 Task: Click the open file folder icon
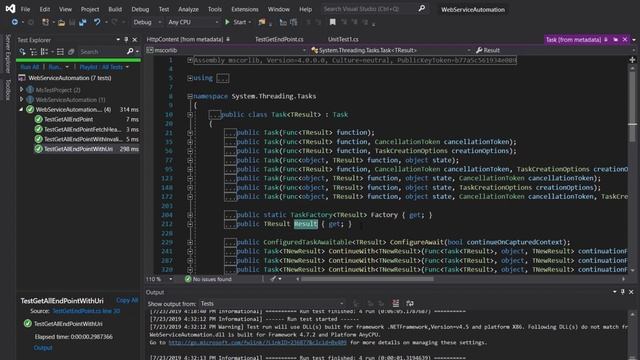(x=61, y=22)
